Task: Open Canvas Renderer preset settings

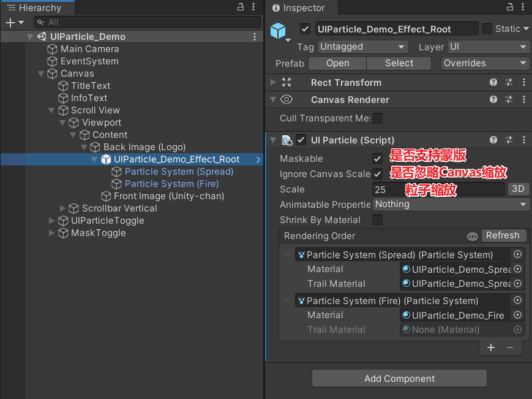Action: pyautogui.click(x=509, y=99)
